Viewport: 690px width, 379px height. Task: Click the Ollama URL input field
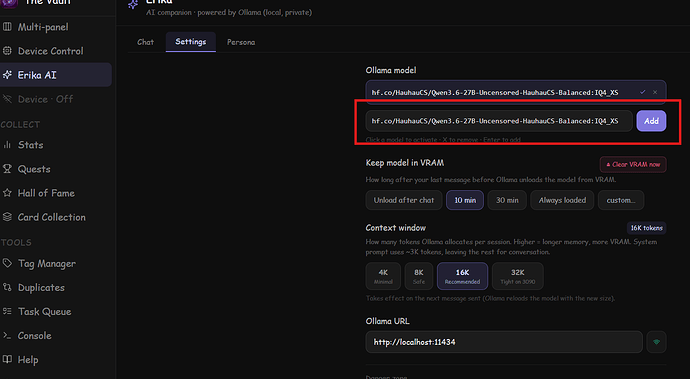click(504, 342)
